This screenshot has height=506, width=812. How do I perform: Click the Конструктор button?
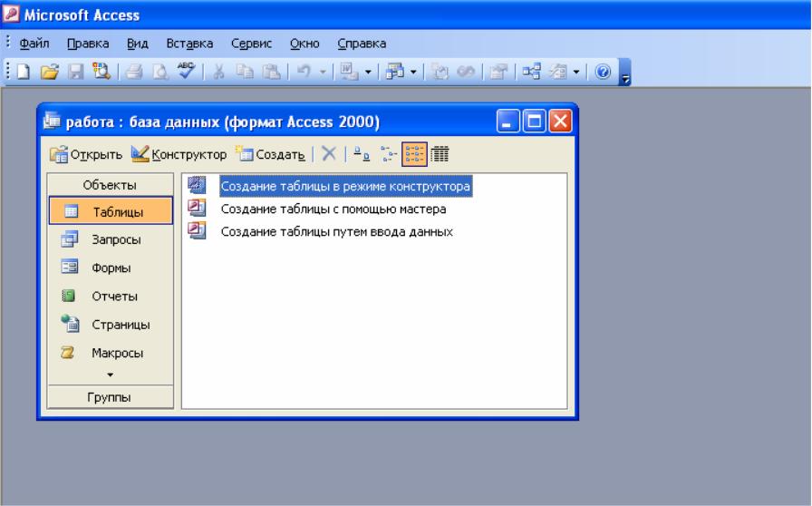click(x=179, y=154)
